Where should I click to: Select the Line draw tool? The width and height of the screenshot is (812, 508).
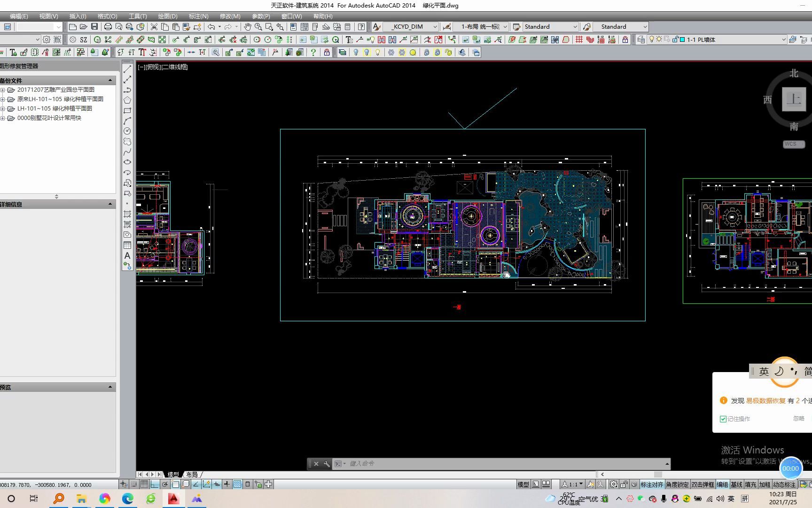point(127,69)
